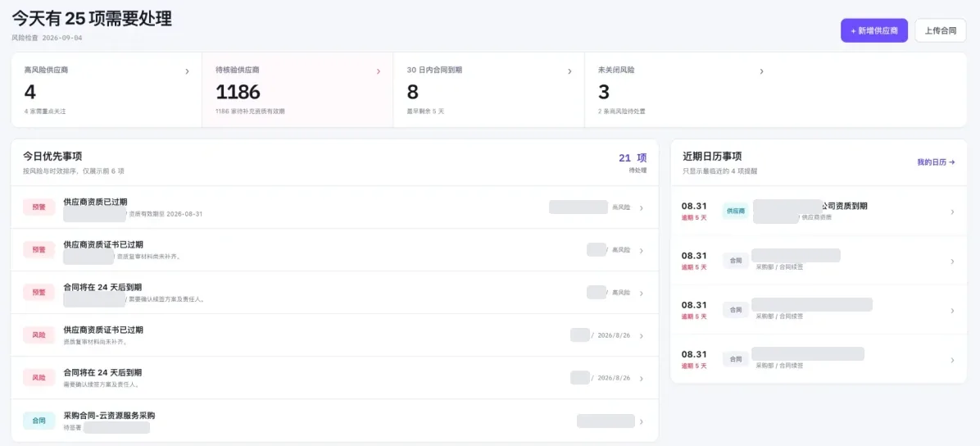Open the 预警 供应商资质证书已过期 item title
Image resolution: width=980 pixels, height=446 pixels.
[x=103, y=244]
